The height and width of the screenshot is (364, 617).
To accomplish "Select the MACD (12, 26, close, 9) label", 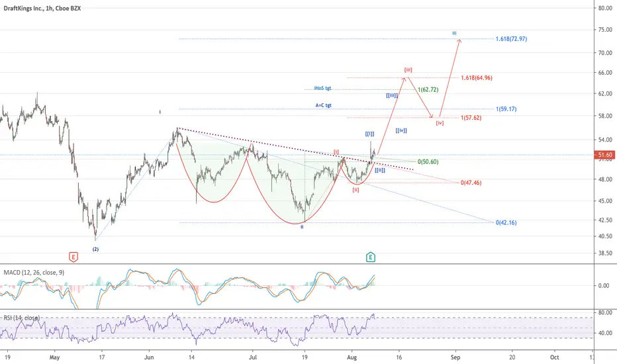I will 34,272.
